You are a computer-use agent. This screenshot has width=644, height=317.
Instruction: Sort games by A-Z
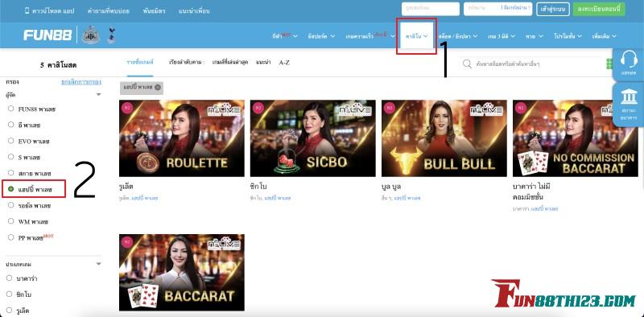[284, 63]
